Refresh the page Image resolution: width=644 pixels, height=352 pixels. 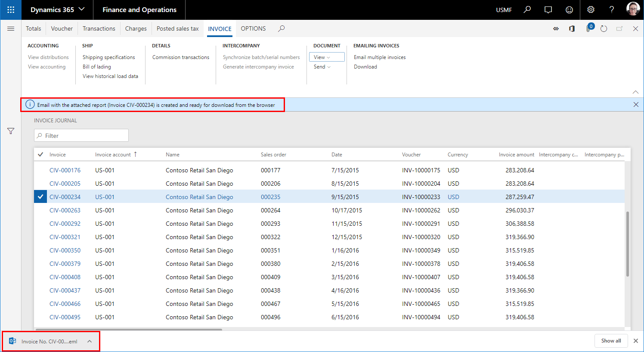[x=604, y=28]
